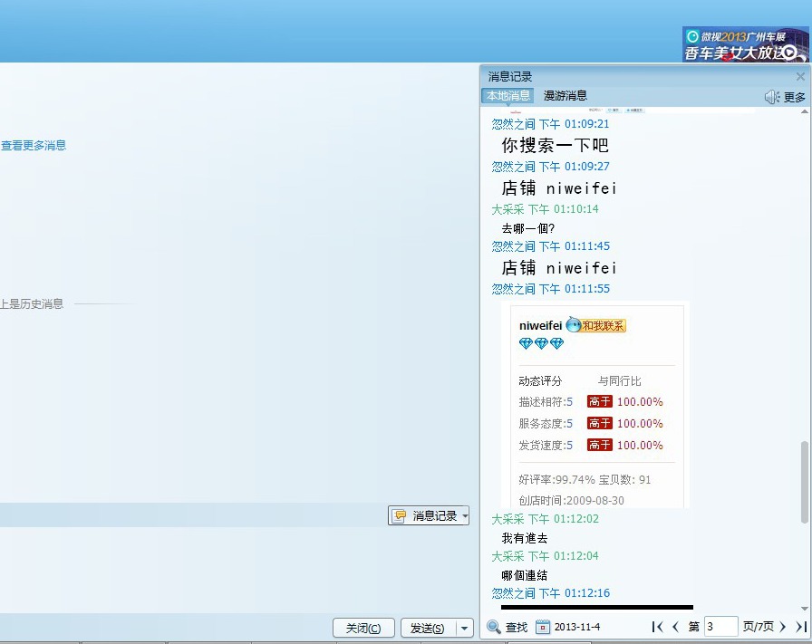The height and width of the screenshot is (644, 812).
Task: Open the 更多 options menu
Action: tap(794, 97)
